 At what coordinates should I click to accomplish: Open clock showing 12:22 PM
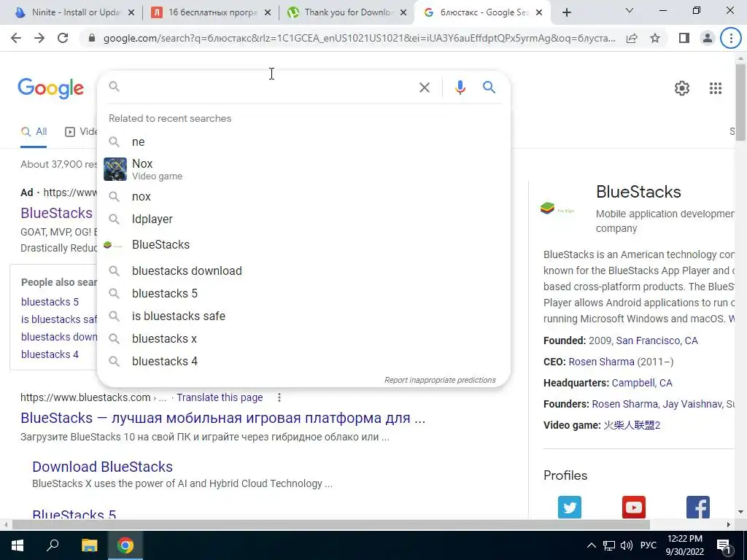click(684, 545)
